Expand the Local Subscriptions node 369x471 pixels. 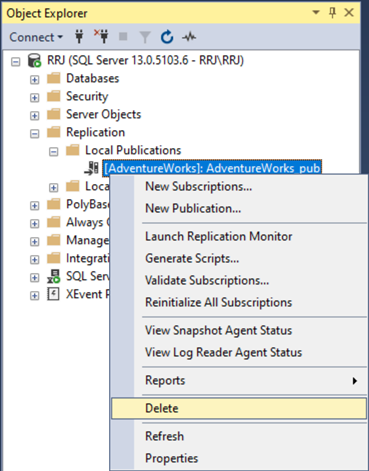tap(54, 188)
